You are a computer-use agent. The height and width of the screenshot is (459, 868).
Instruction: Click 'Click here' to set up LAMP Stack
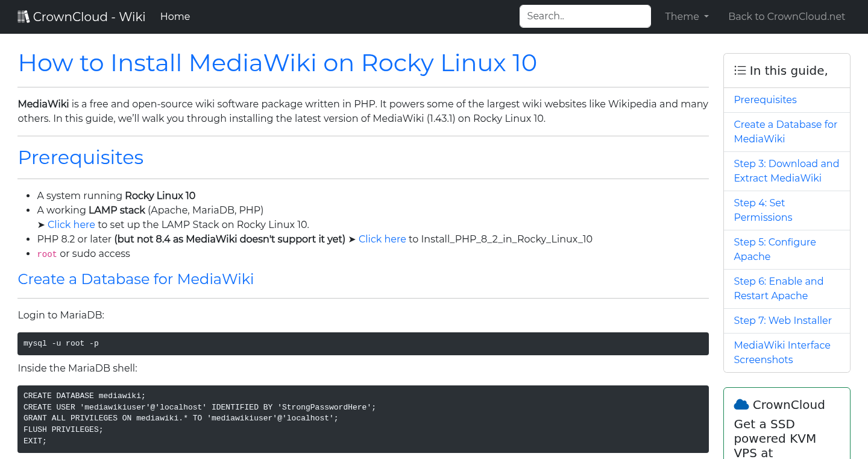[x=71, y=224]
